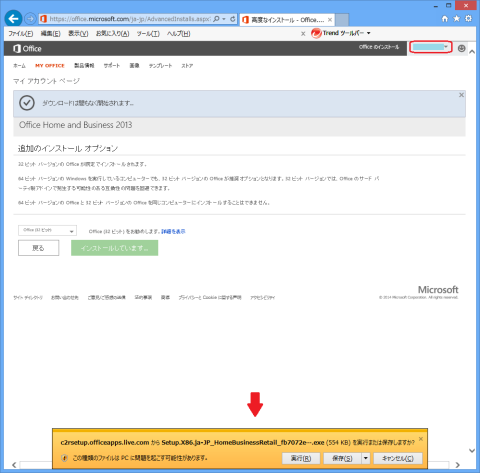Click the URL address bar field
This screenshot has width=480, height=473.
pos(130,19)
